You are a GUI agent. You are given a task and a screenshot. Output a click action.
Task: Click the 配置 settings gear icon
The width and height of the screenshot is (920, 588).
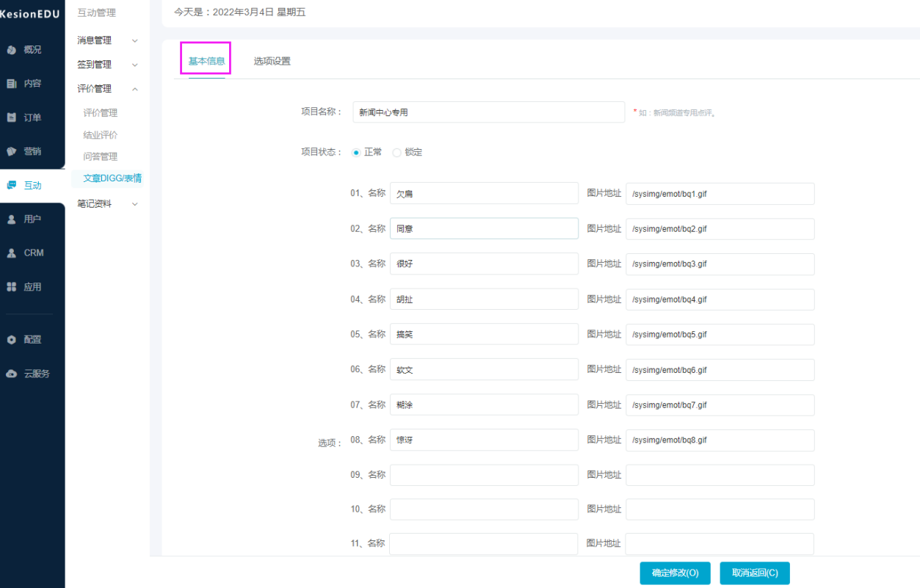[x=11, y=340]
